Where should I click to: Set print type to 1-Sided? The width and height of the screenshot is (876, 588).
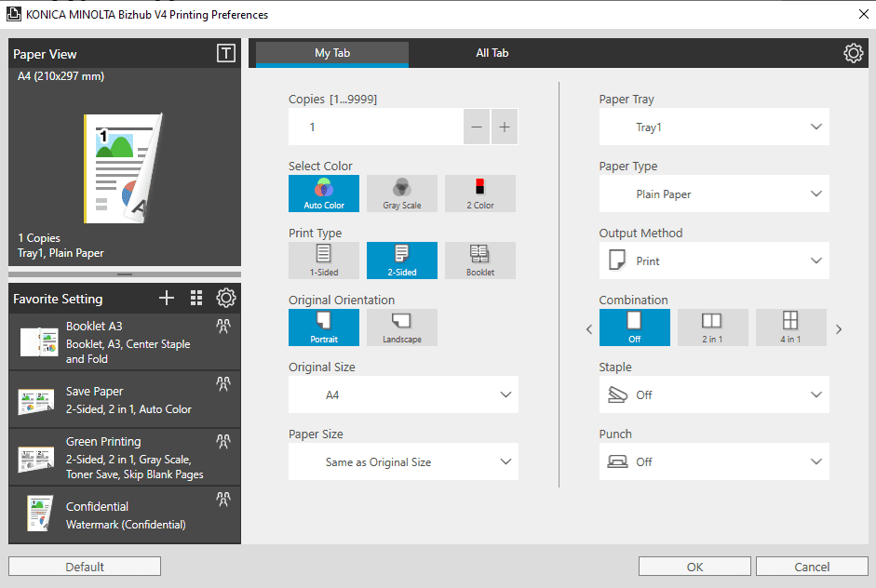(x=324, y=261)
